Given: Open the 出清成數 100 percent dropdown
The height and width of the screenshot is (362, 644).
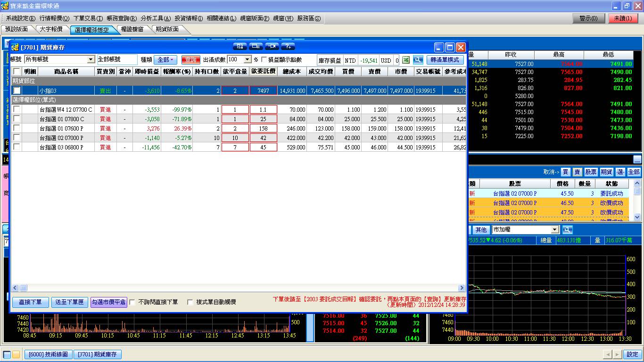Looking at the screenshot, I should coord(247,60).
